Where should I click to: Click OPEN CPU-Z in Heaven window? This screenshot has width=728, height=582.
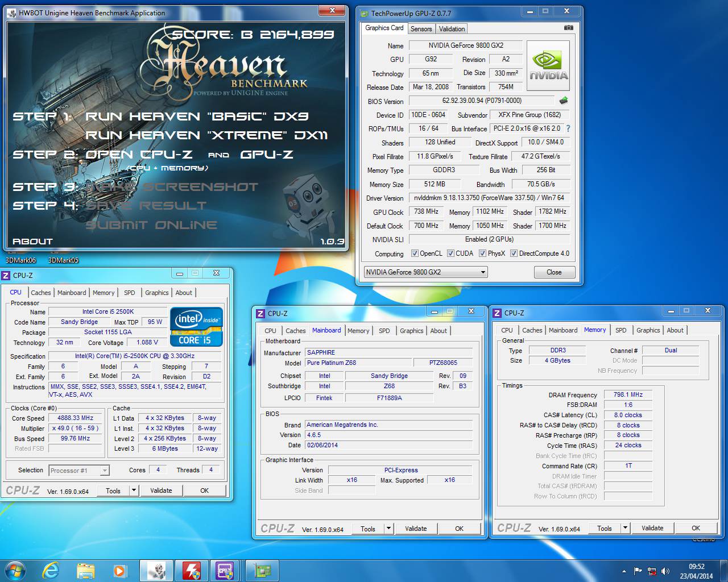[139, 155]
